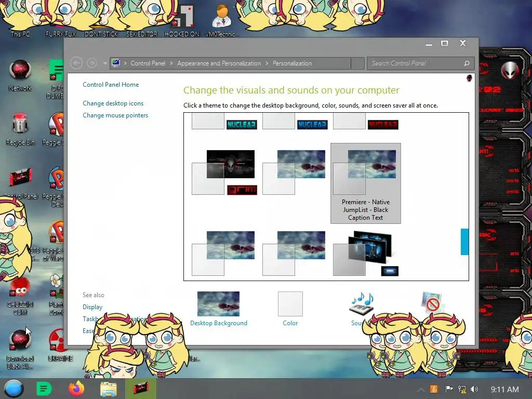This screenshot has height=399, width=532.
Task: Focus the Search Control Panel field
Action: (420, 63)
